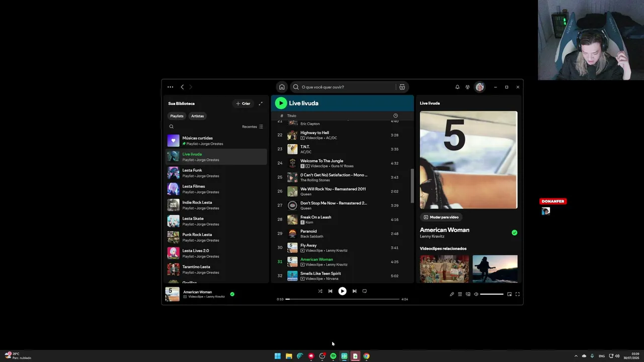Mute the volume speaker icon
644x362 pixels.
(x=476, y=294)
